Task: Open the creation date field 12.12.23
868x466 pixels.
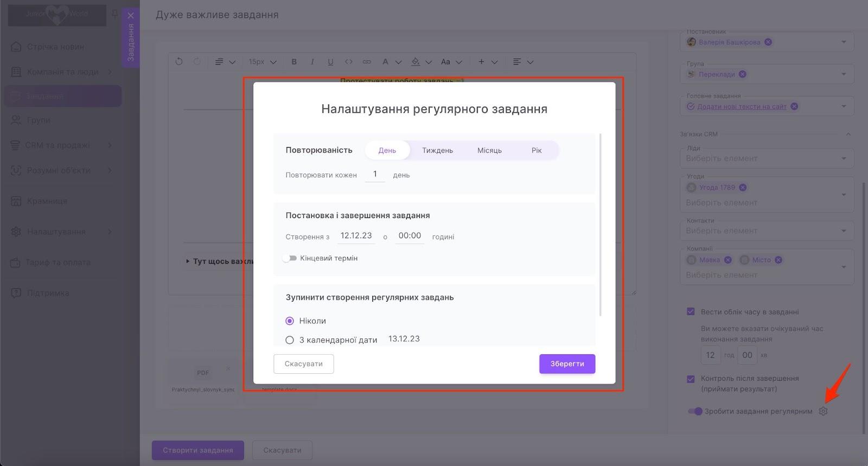Action: pos(356,236)
